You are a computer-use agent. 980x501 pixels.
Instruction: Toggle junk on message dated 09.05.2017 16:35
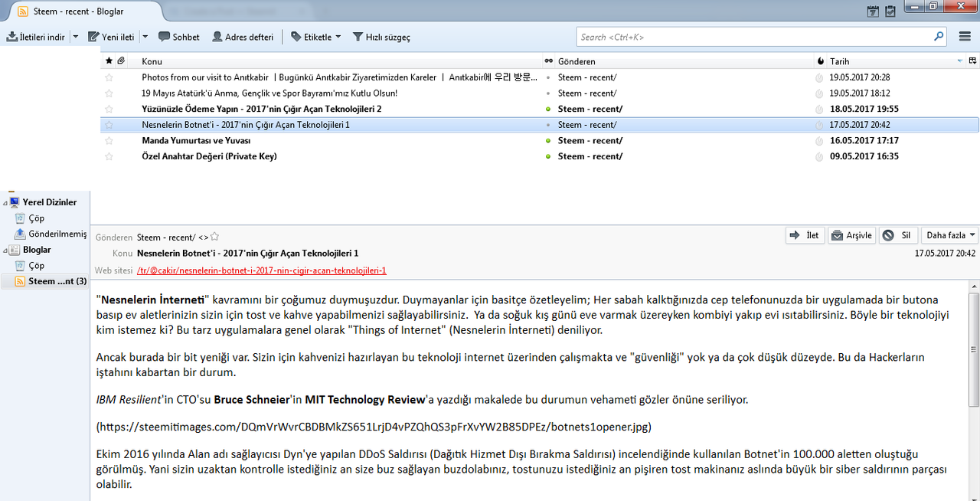[x=819, y=156]
